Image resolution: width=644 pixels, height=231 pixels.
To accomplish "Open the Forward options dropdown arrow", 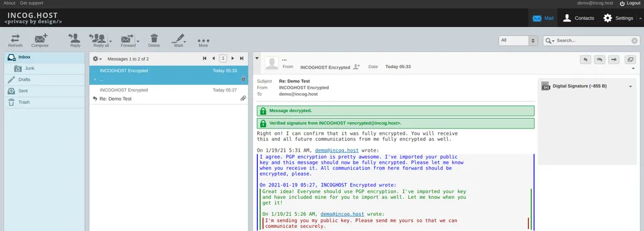I will (x=138, y=41).
